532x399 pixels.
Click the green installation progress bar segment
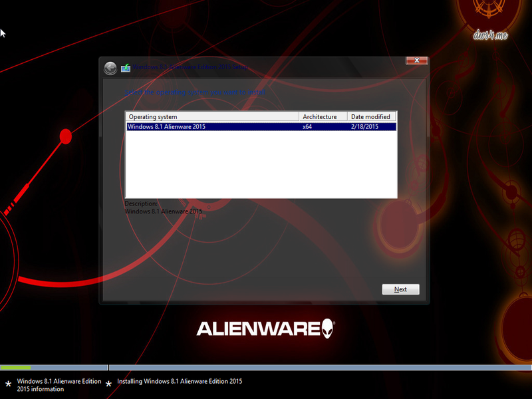[15, 368]
